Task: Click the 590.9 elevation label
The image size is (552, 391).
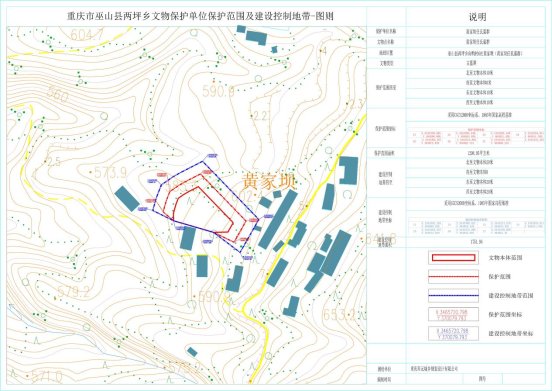Action: click(218, 92)
